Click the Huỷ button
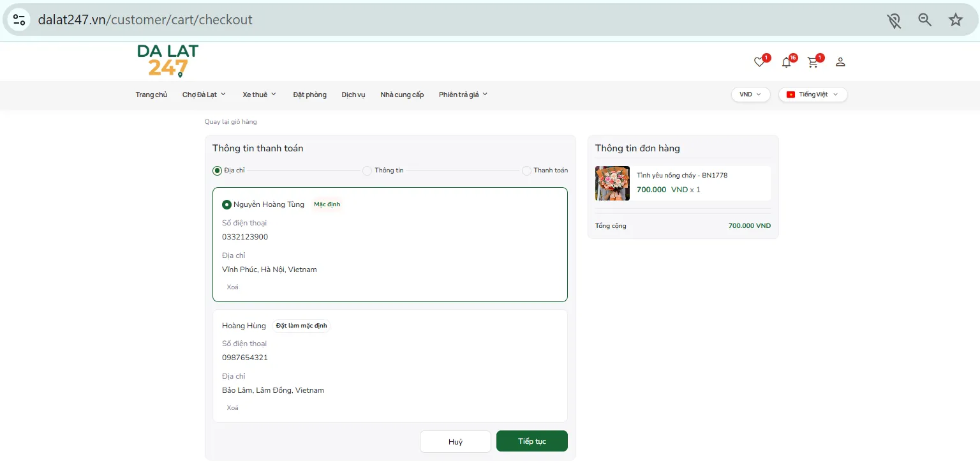Image resolution: width=980 pixels, height=463 pixels. (456, 442)
